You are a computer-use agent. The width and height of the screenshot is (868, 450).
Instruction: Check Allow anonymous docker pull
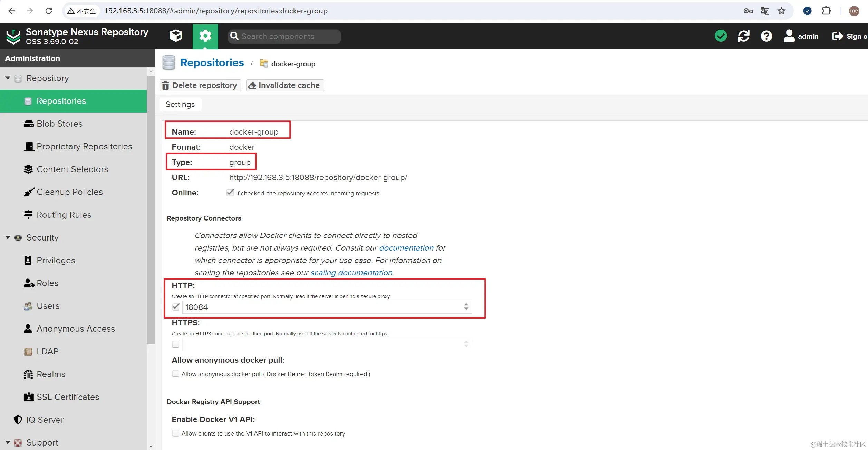pos(176,374)
